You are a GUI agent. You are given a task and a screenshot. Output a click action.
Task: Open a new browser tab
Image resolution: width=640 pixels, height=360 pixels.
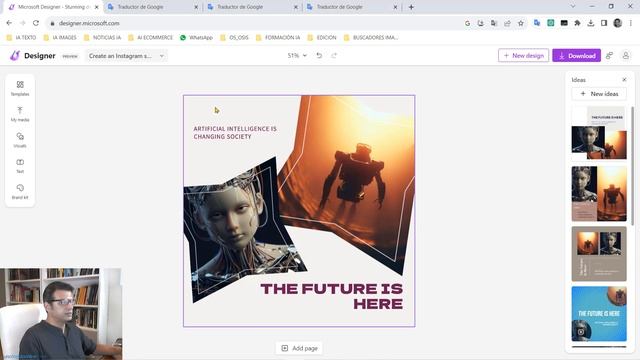(x=411, y=7)
